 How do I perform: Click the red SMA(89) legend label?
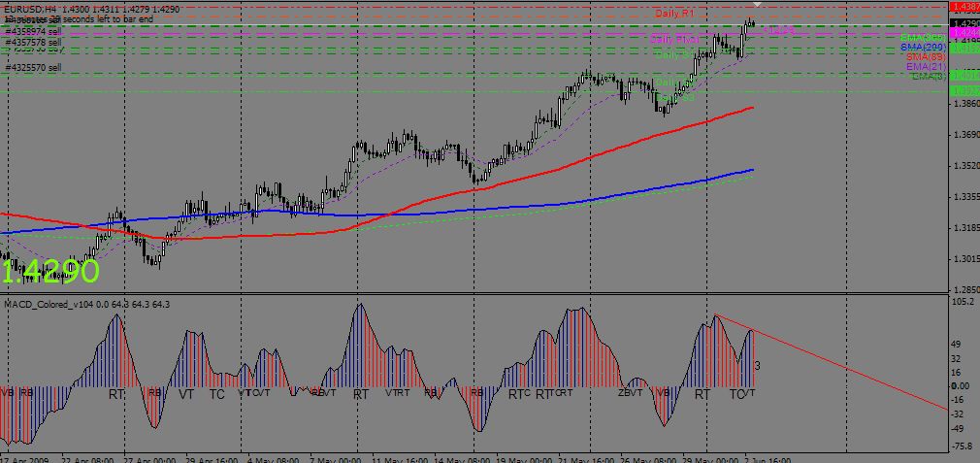point(926,56)
